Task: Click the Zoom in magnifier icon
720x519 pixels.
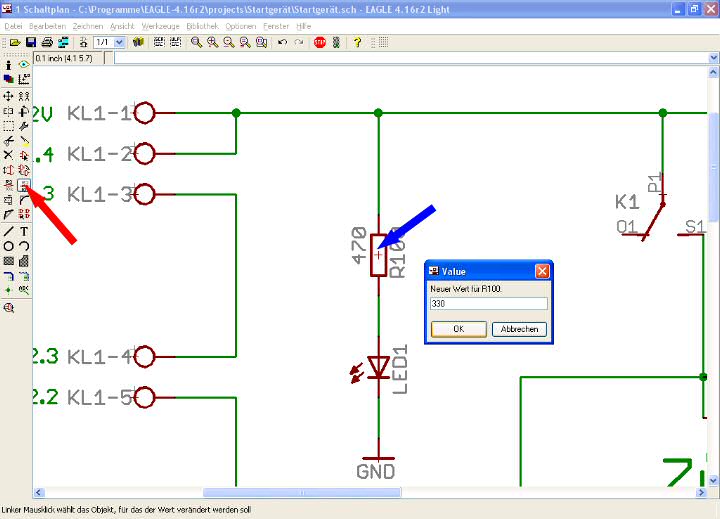Action: [213, 43]
